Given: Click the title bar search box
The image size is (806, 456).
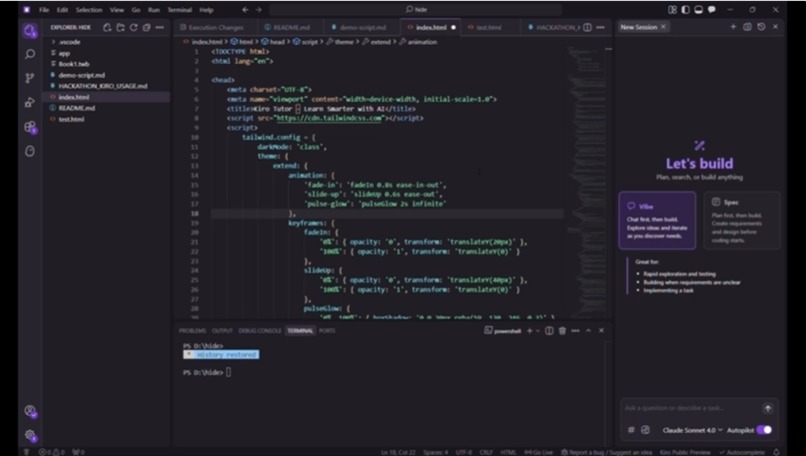Looking at the screenshot, I should point(415,10).
